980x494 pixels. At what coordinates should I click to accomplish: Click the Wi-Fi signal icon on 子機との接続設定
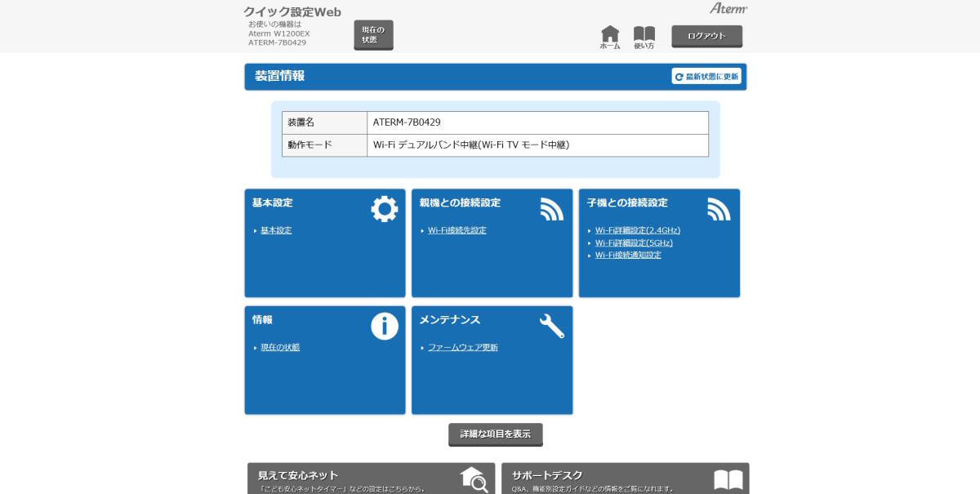(x=719, y=208)
